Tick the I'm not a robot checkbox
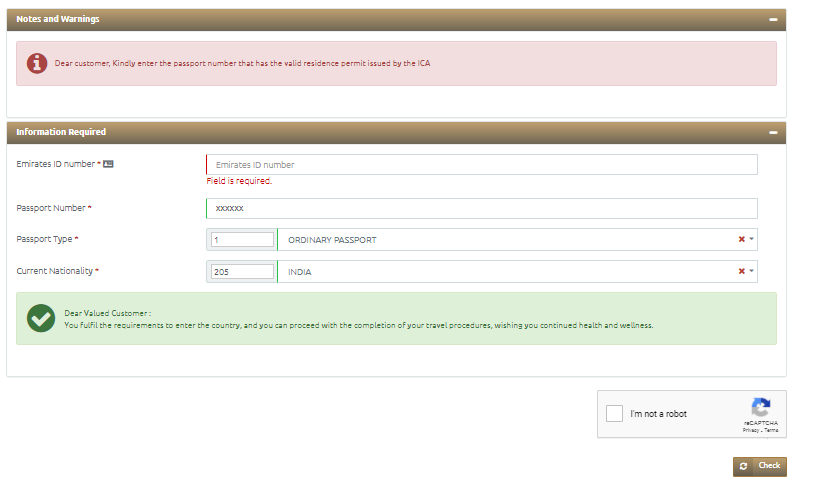816x499 pixels. coord(614,414)
